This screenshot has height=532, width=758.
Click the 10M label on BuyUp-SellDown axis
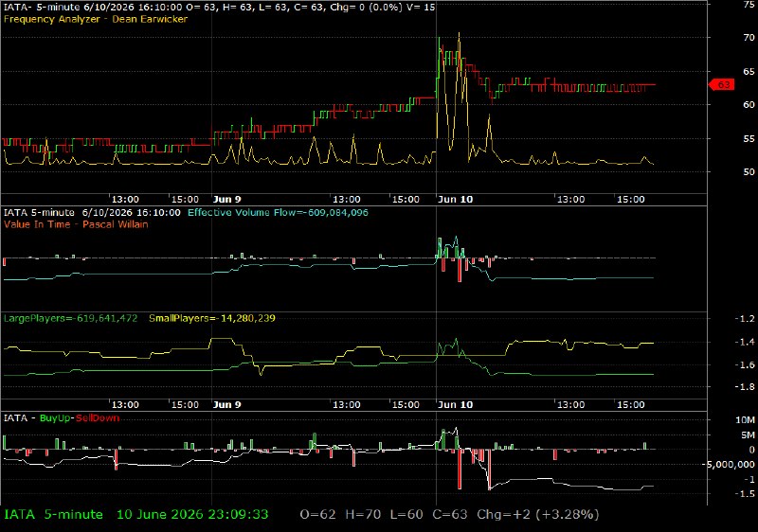point(745,420)
